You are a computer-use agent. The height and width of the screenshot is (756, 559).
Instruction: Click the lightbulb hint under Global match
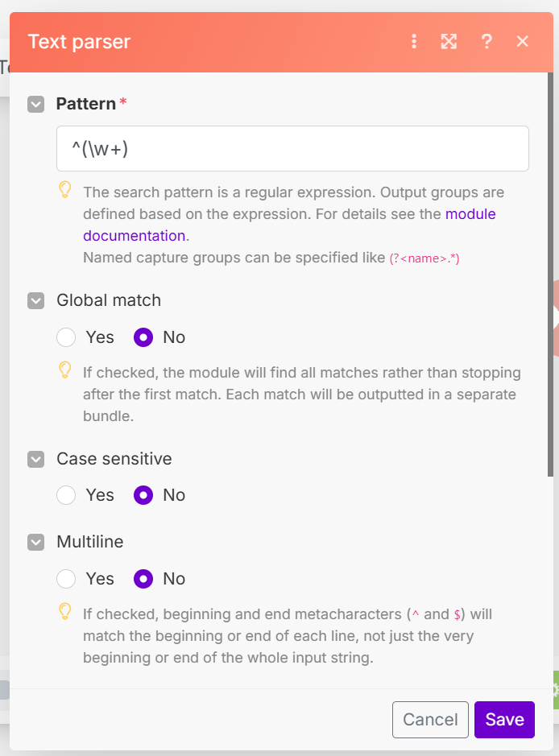[x=65, y=370]
